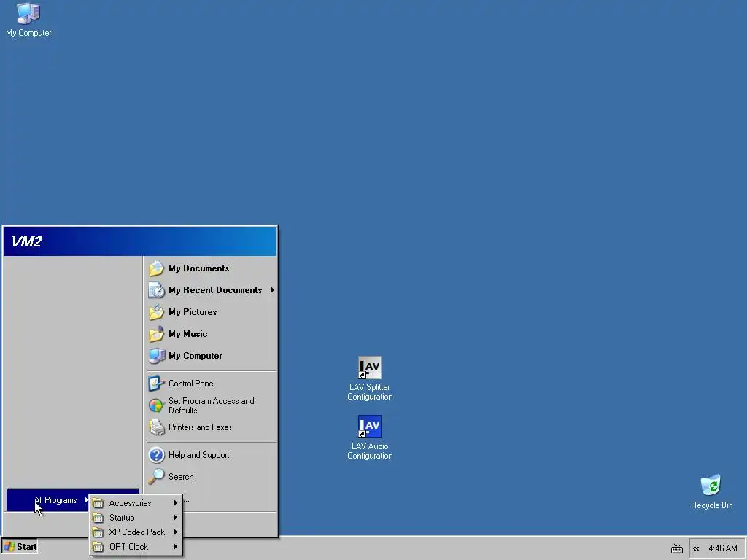747x560 pixels.
Task: Open My Computer from the Start menu list
Action: (x=211, y=356)
